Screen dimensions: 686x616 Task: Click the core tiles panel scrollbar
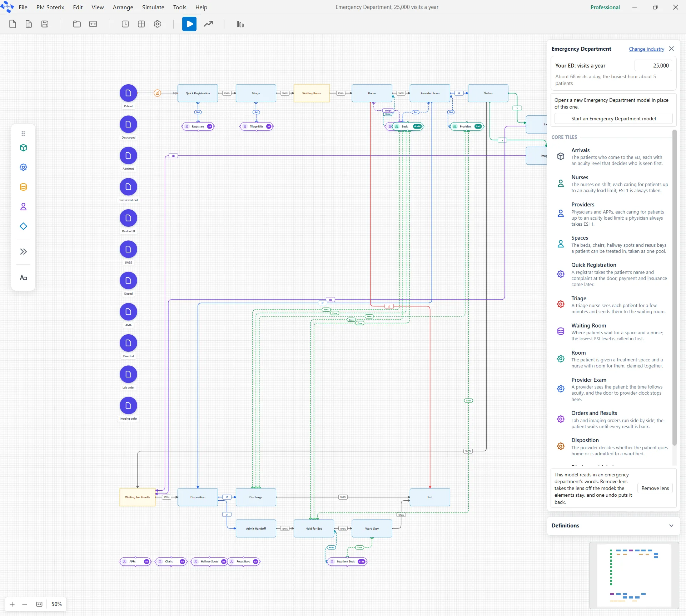675,287
